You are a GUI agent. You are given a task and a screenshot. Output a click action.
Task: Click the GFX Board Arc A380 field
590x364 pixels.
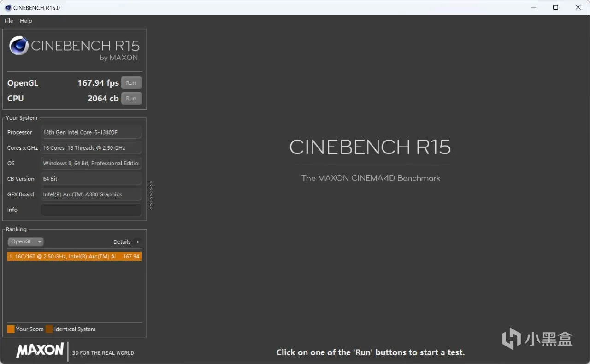[91, 194]
